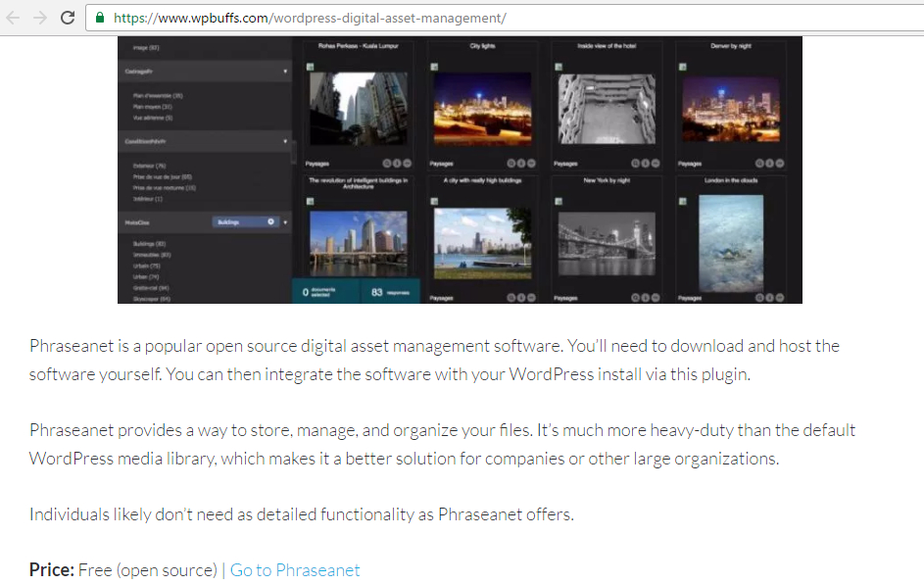Remove the Buildings filter tag with its X icon
The height and width of the screenshot is (585, 924).
[x=271, y=222]
